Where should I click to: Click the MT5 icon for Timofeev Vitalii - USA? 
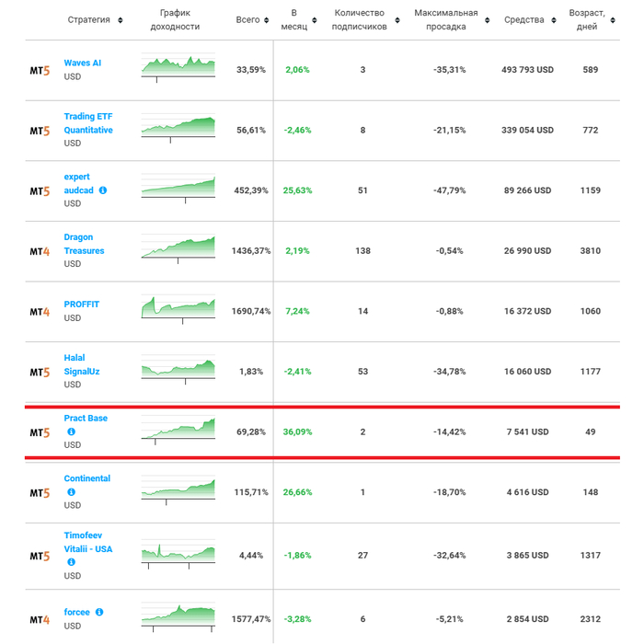(x=40, y=557)
